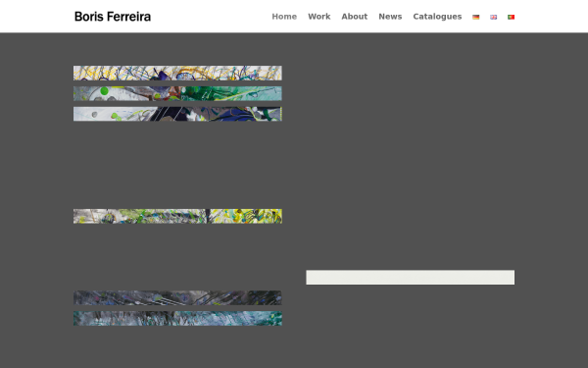This screenshot has height=368, width=588.
Task: Open the plain off-white artwork strip
Action: click(411, 277)
